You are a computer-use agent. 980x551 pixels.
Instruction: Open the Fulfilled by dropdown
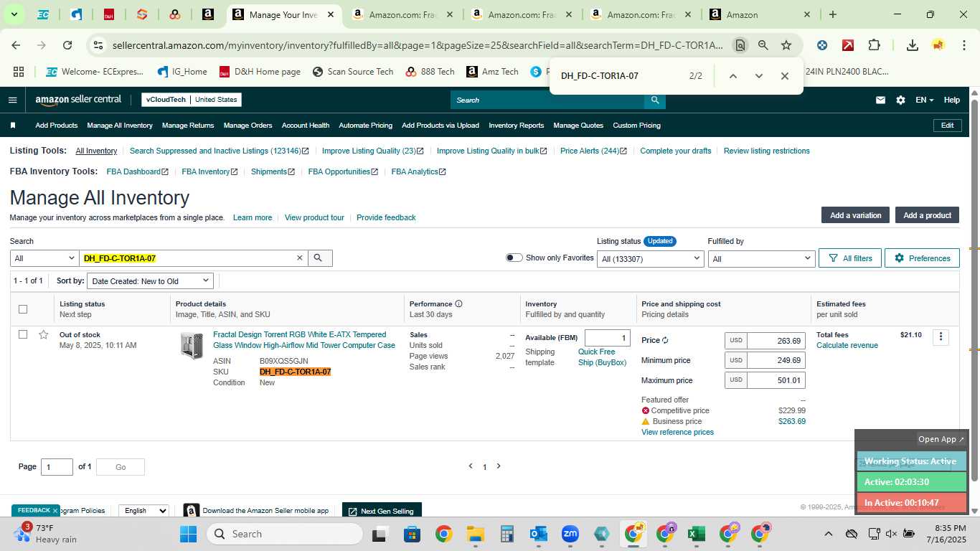pyautogui.click(x=761, y=258)
